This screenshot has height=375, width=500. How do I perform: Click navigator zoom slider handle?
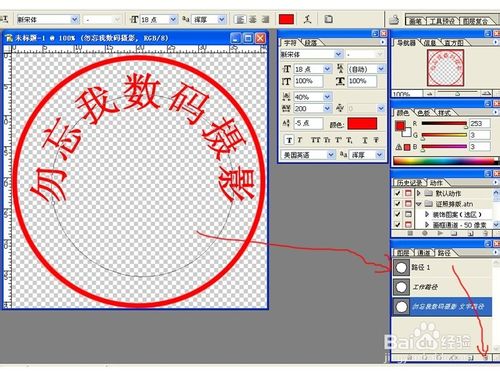(x=458, y=94)
